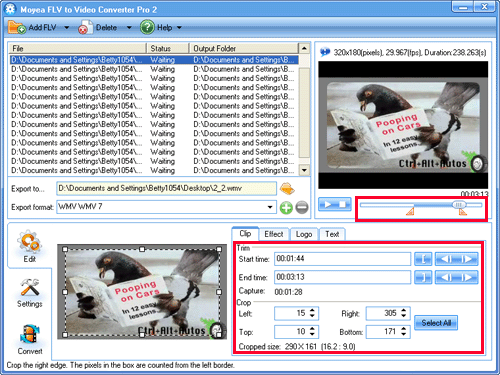The width and height of the screenshot is (500, 375).
Task: Open the Convert sidebar section
Action: [30, 339]
